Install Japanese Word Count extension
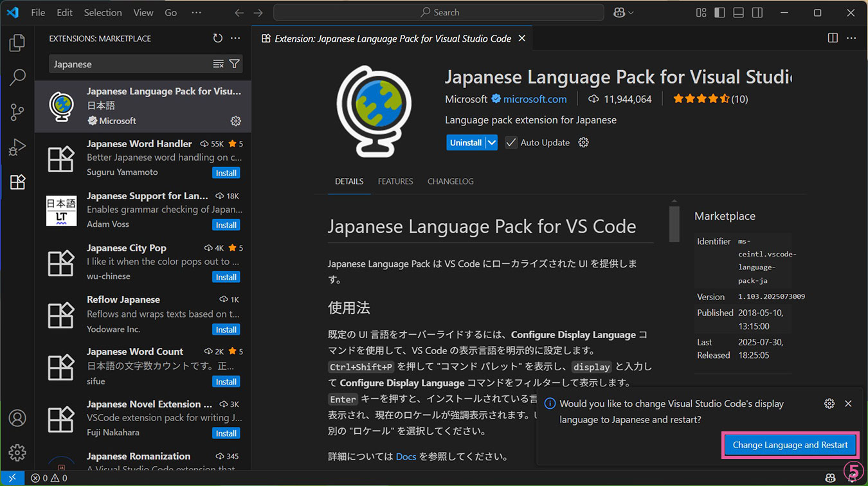Screen dimensions: 868x486 coord(226,382)
